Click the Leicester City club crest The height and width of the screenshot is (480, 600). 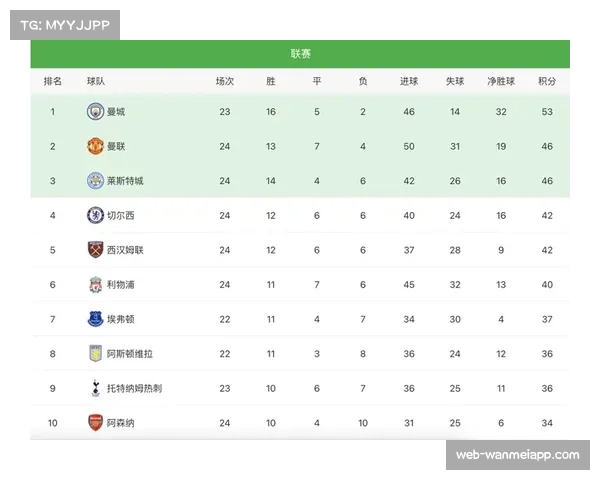[95, 181]
